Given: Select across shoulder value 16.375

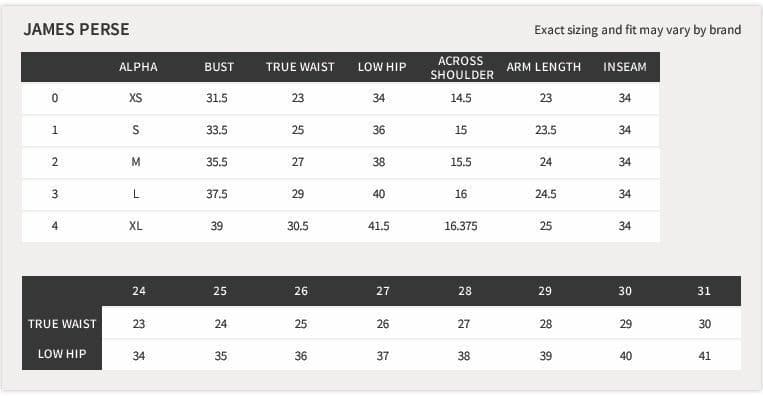Looking at the screenshot, I should click(461, 226).
